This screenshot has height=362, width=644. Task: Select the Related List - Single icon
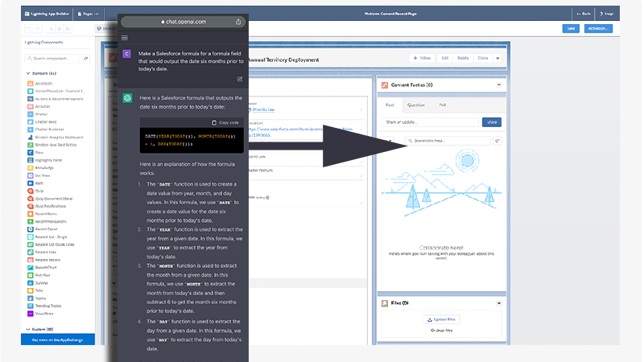pos(30,237)
